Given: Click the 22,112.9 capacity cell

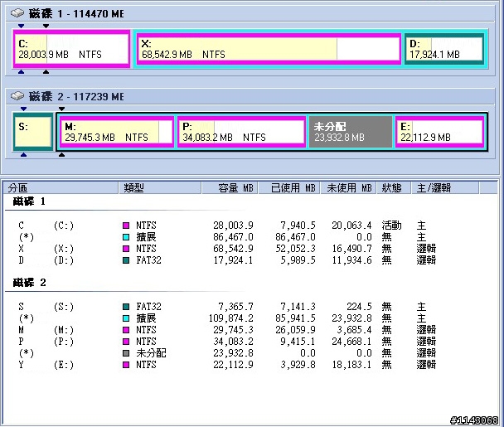Looking at the screenshot, I should [233, 365].
